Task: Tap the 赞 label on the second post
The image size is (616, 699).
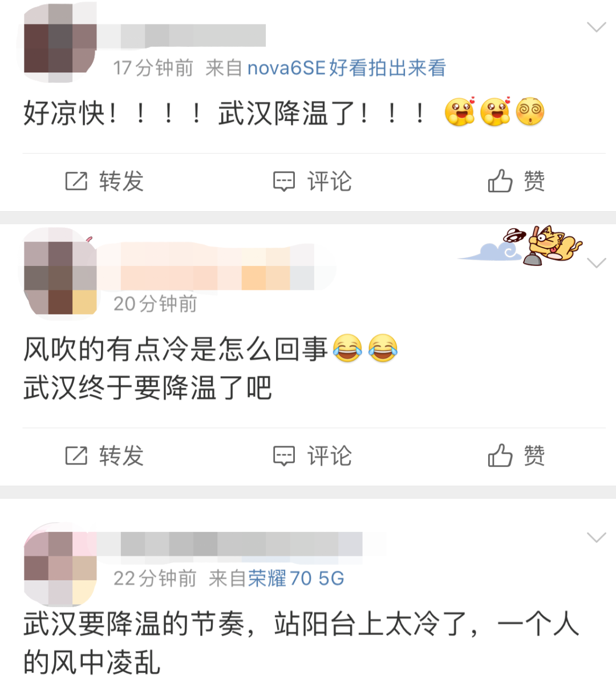Action: point(534,455)
